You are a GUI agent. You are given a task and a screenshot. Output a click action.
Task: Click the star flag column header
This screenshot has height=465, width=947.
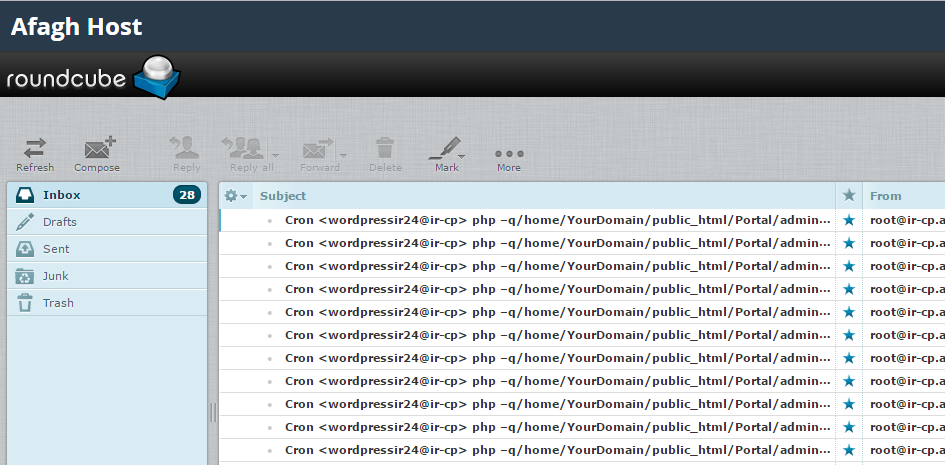849,195
